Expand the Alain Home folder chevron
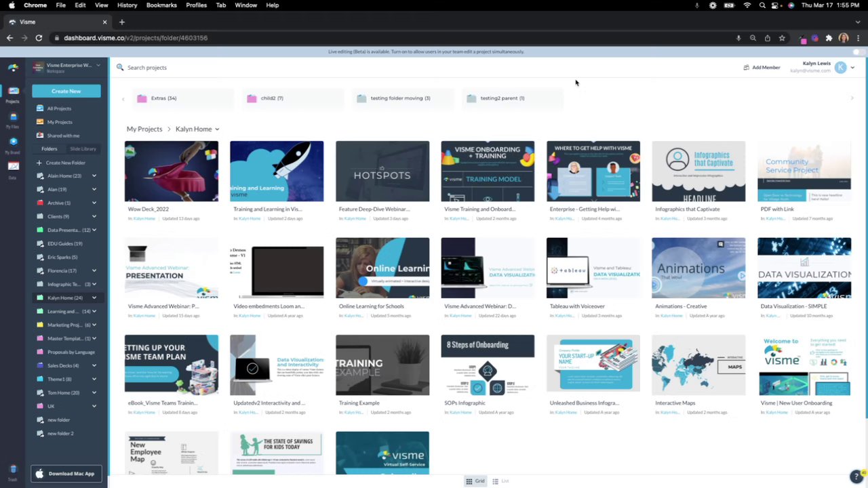Image resolution: width=868 pixels, height=488 pixels. click(94, 176)
